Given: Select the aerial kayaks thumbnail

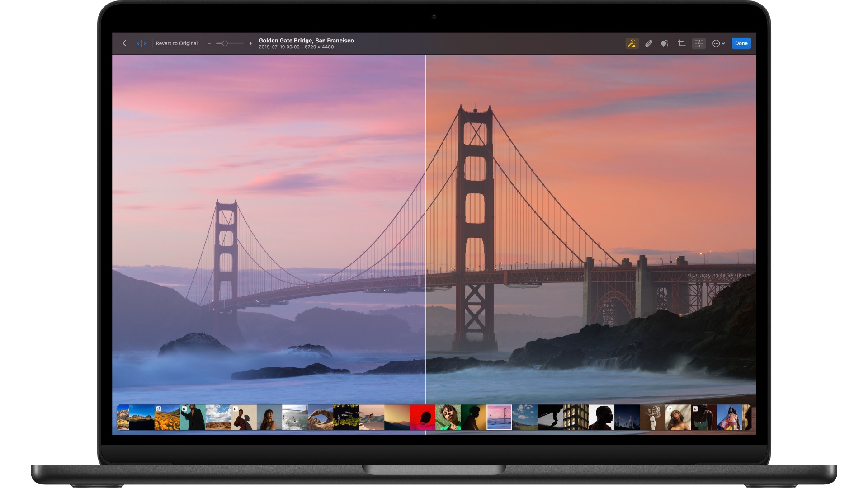Looking at the screenshot, I should click(x=346, y=418).
